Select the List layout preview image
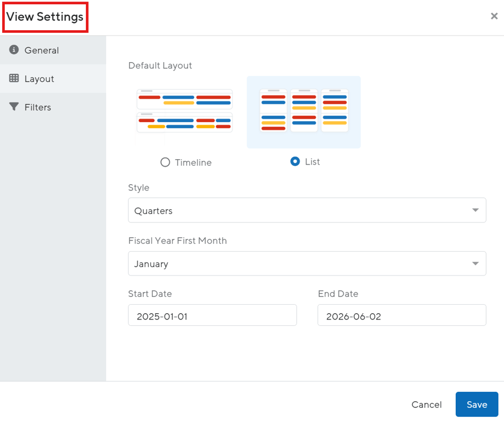This screenshot has width=504, height=422. [303, 110]
